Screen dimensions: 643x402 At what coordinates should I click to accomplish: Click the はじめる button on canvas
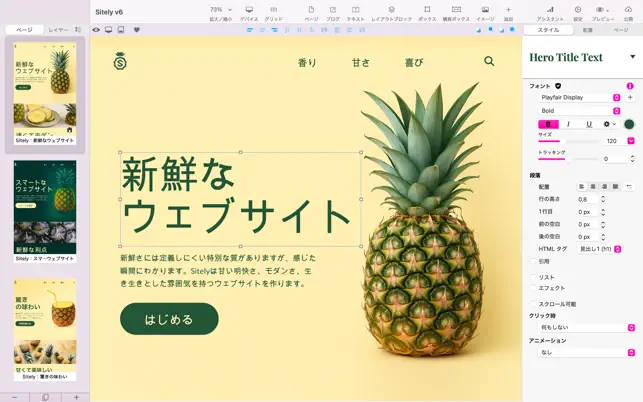tap(169, 319)
